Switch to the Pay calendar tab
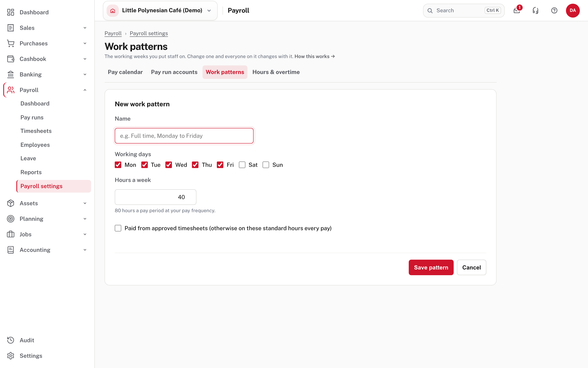Screen dimensions: 588x368 click(x=125, y=72)
